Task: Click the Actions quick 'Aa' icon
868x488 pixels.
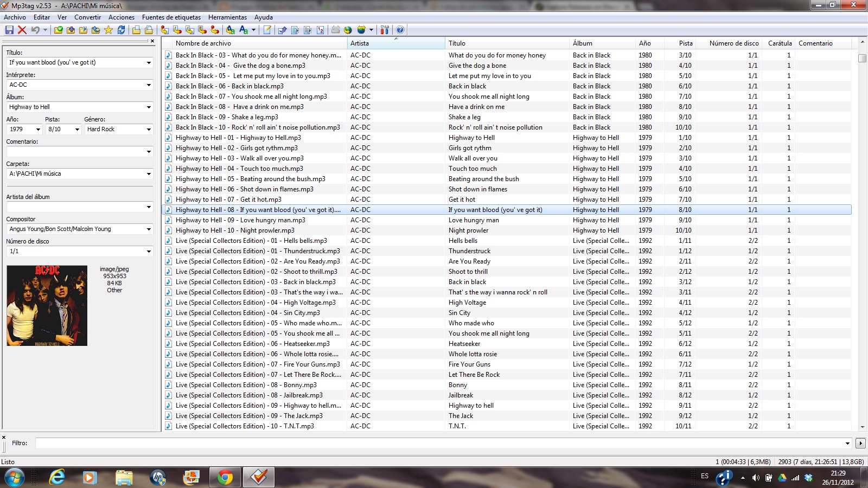Action: (x=244, y=30)
